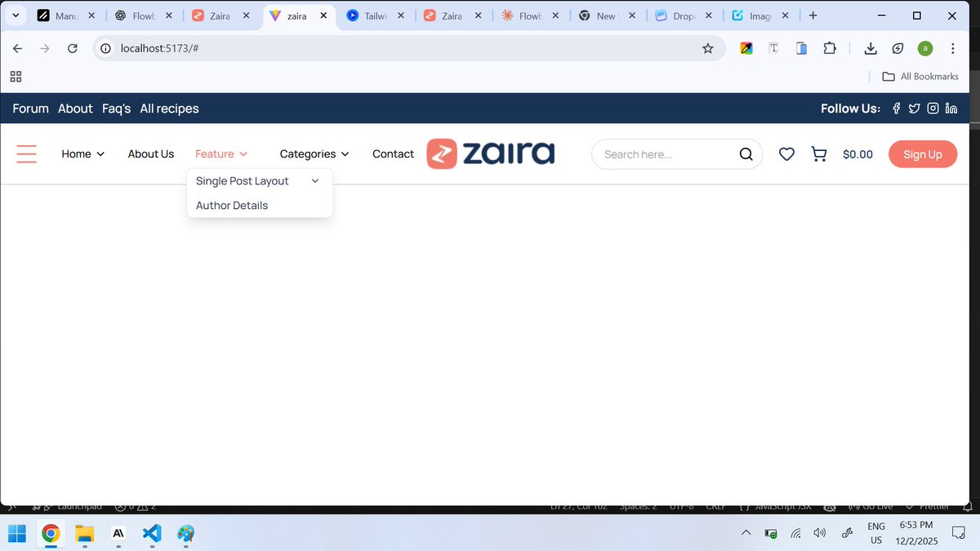Open the All recipes link
The height and width of the screenshot is (551, 980).
pos(169,108)
